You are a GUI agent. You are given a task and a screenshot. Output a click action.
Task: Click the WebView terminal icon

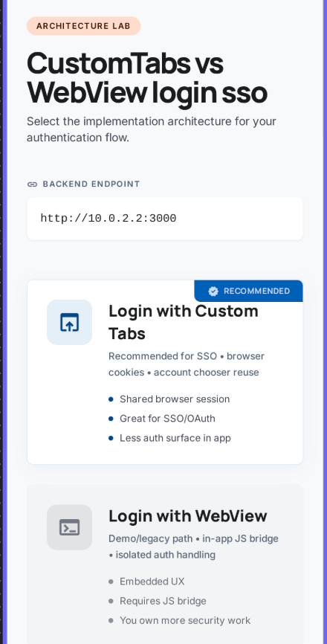(69, 527)
